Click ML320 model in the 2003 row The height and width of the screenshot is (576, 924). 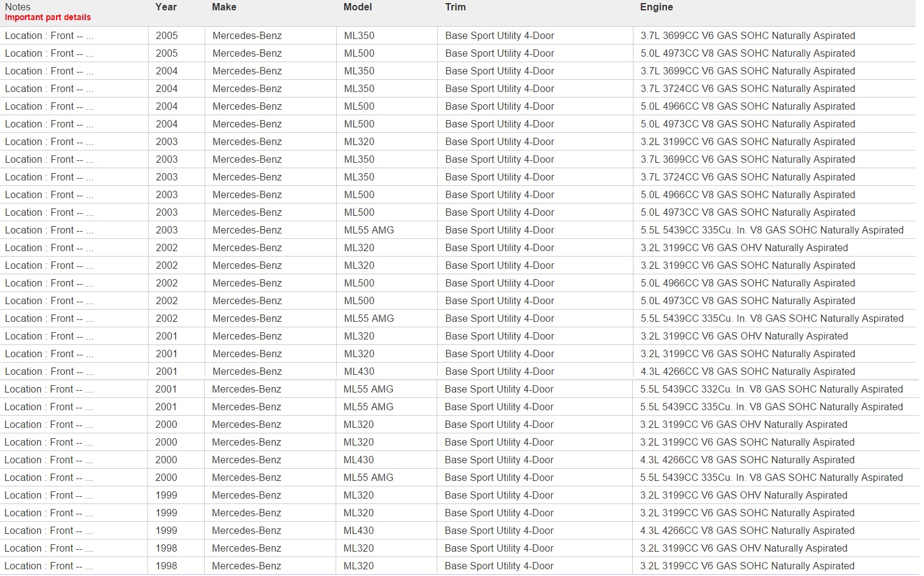[x=359, y=142]
